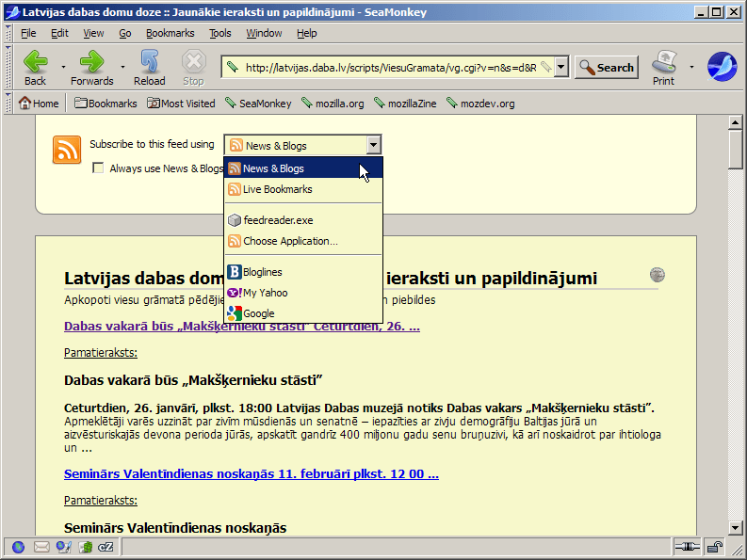
Task: Select News & Blogs in the dropdown list
Action: tap(303, 168)
